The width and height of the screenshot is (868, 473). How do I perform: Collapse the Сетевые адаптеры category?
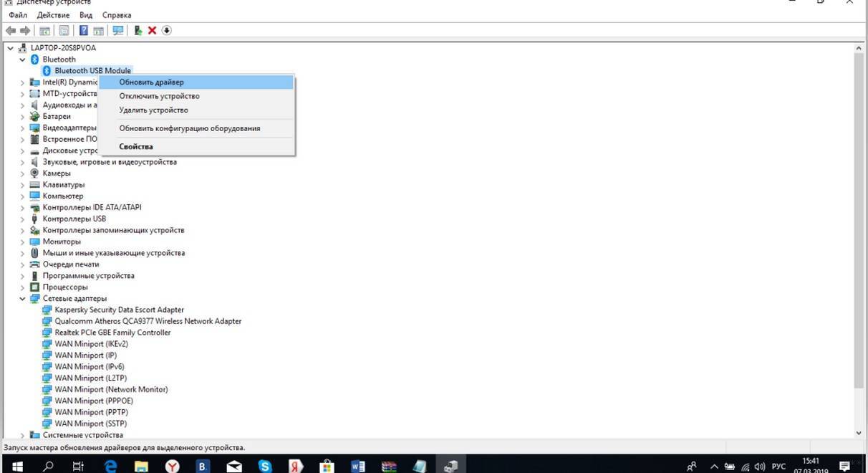coord(22,298)
